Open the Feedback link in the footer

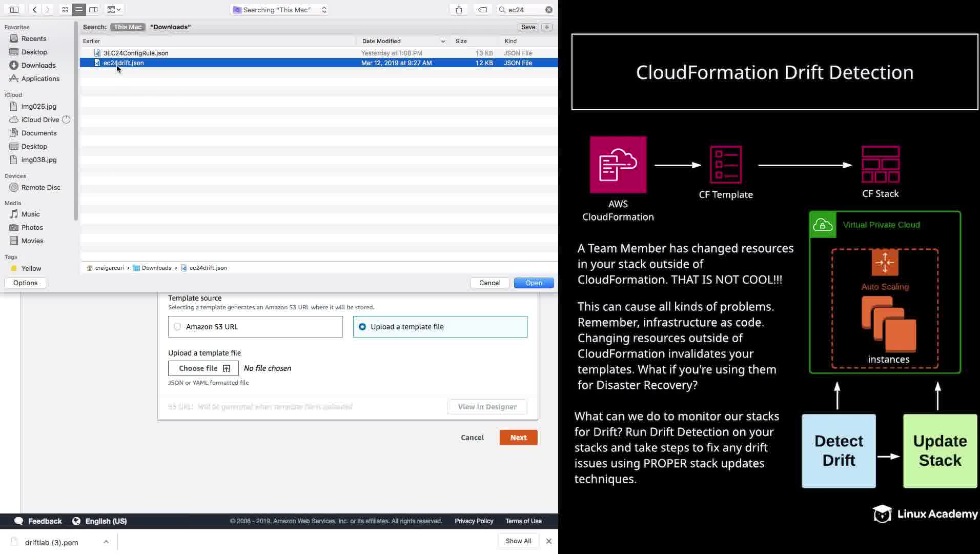[38, 521]
